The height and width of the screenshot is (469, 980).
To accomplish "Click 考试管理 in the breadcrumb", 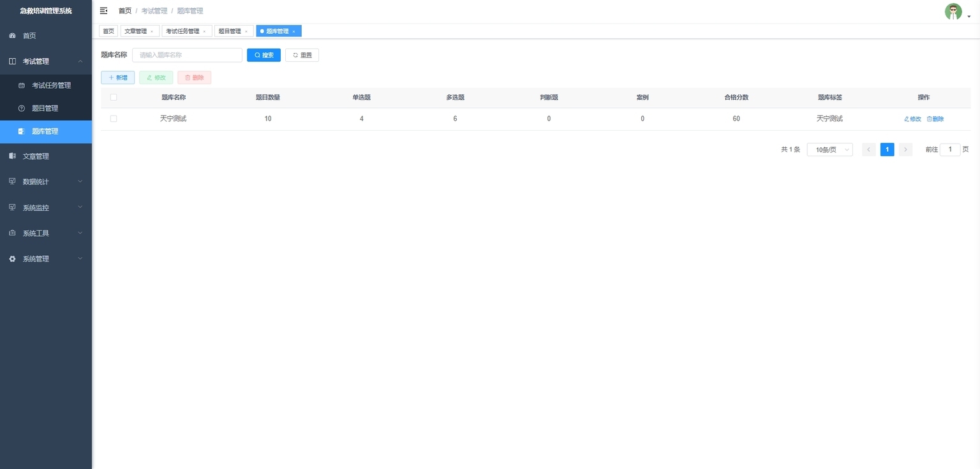I will (154, 11).
